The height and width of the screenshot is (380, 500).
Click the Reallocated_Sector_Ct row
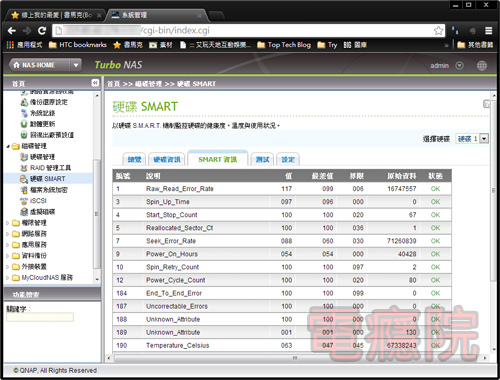(282, 228)
